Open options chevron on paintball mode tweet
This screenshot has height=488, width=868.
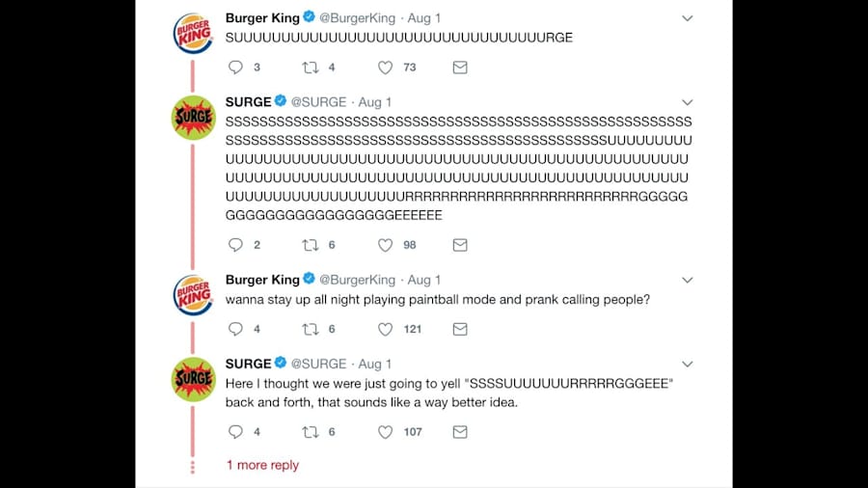pyautogui.click(x=687, y=280)
